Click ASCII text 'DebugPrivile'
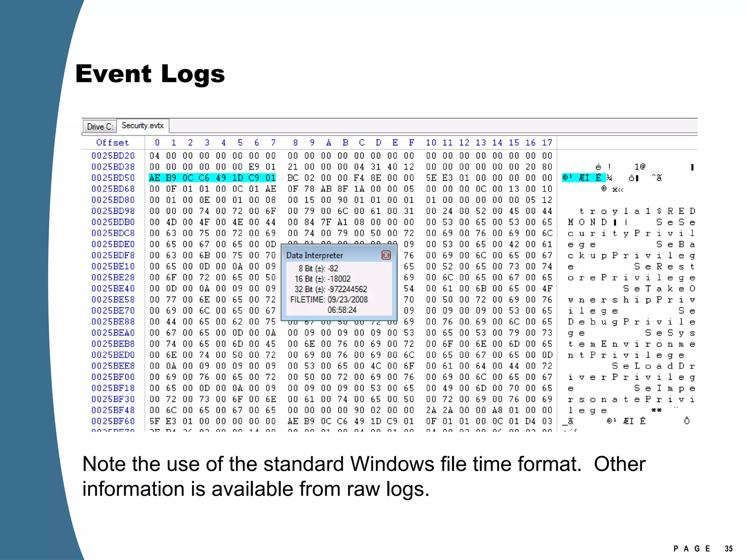Image resolution: width=747 pixels, height=560 pixels. pos(632,322)
